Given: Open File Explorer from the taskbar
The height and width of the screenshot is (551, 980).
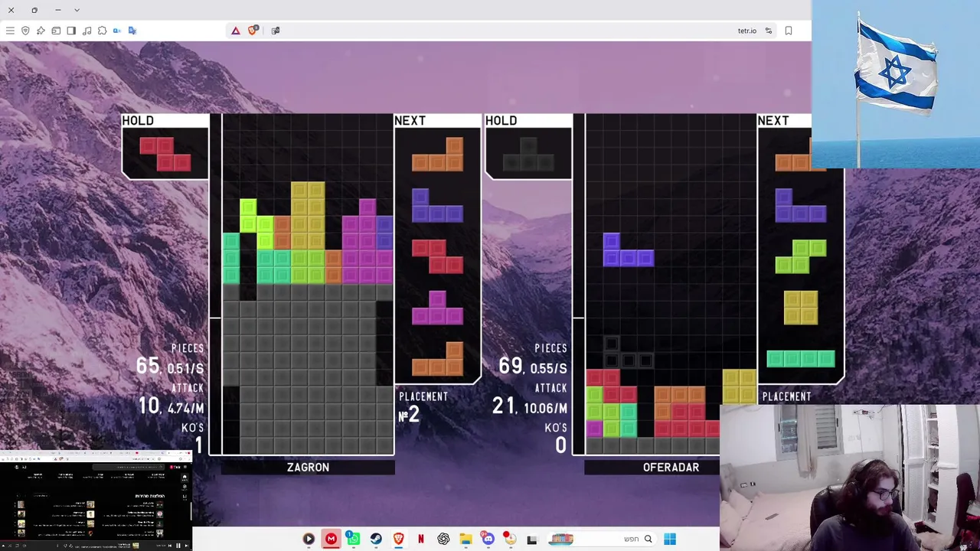Looking at the screenshot, I should (465, 539).
